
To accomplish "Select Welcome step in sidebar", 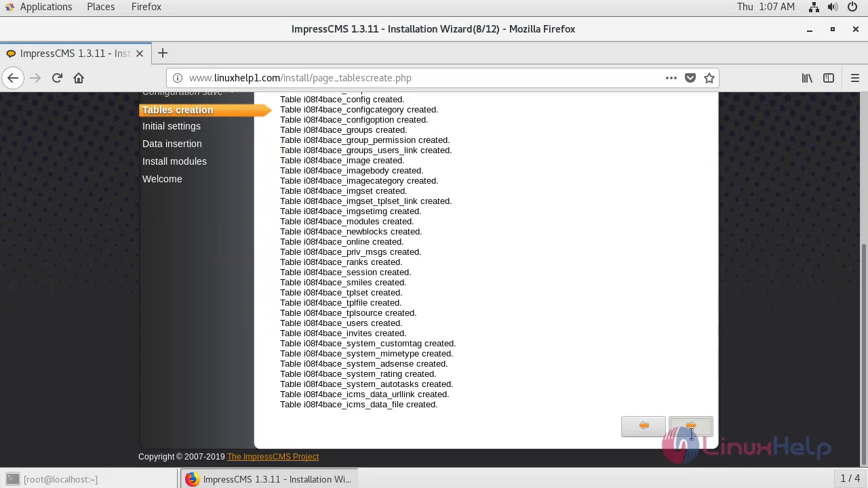I will [162, 179].
